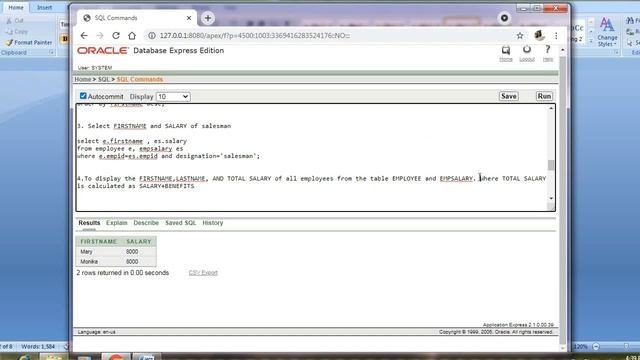
Task: Bookmark this page with the star icon
Action: click(520, 36)
